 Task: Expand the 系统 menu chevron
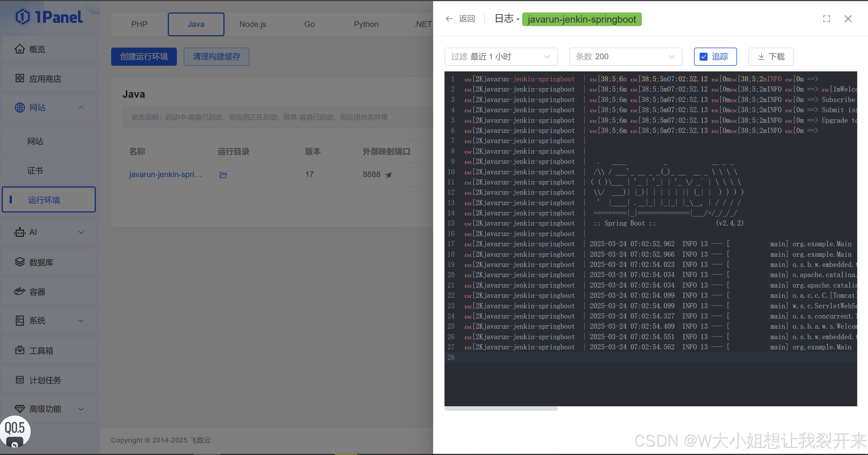click(x=81, y=321)
